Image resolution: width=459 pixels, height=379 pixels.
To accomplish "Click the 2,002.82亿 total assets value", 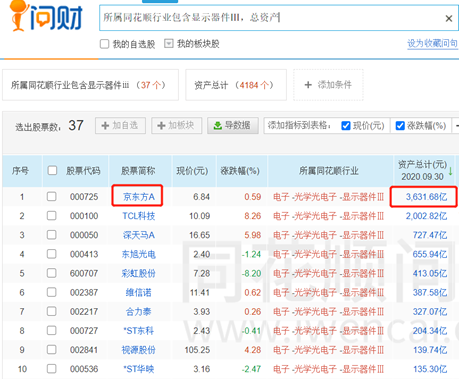I will point(426,216).
